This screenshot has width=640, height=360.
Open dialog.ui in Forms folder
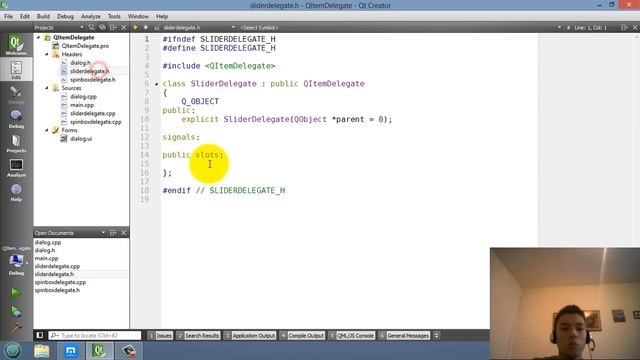click(81, 139)
